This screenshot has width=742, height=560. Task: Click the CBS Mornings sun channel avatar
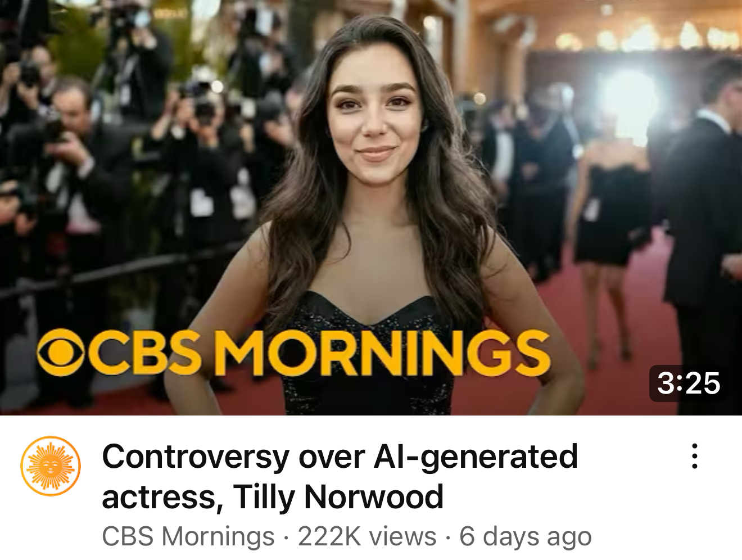tap(51, 466)
